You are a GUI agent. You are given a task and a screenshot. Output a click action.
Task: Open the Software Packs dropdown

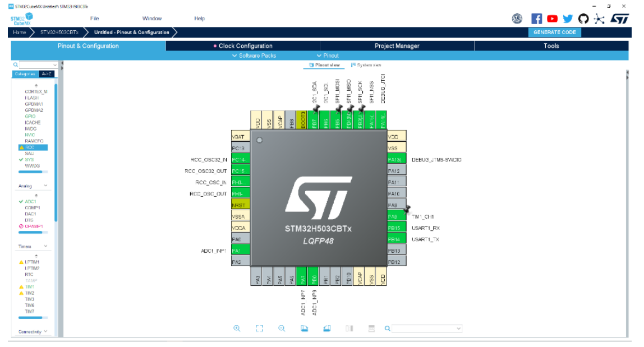point(254,55)
